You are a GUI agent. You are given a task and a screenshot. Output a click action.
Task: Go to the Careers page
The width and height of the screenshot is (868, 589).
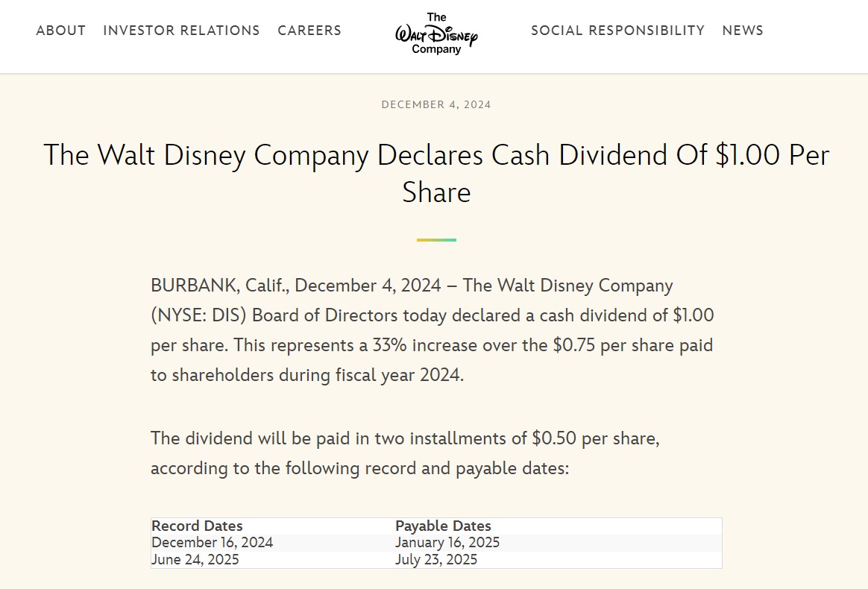tap(309, 31)
